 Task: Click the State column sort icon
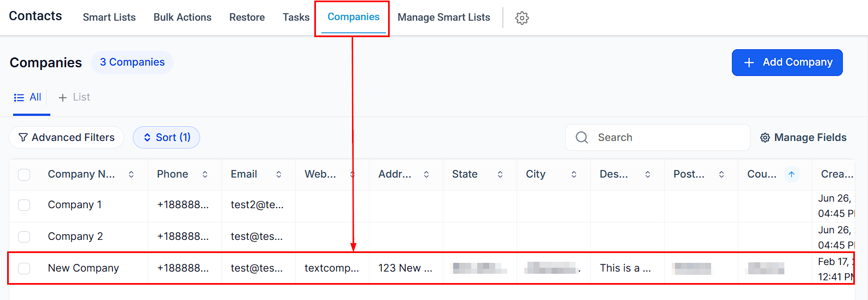pyautogui.click(x=500, y=174)
